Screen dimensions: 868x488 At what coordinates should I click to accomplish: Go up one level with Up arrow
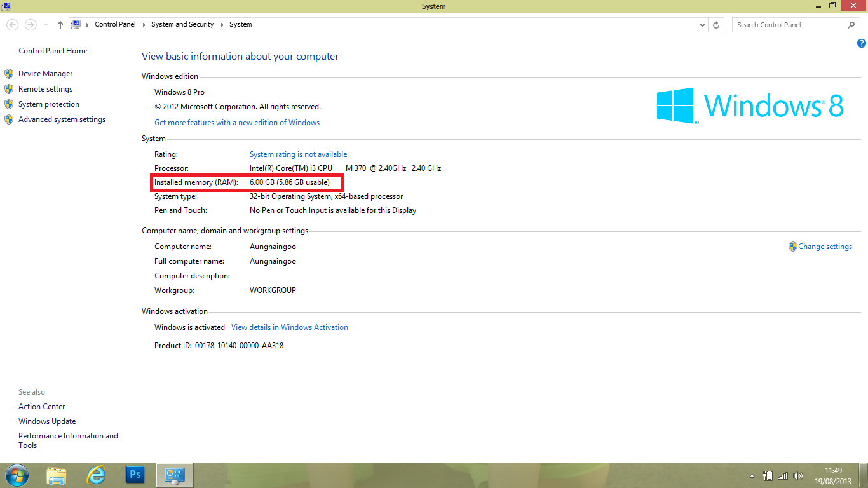point(60,25)
